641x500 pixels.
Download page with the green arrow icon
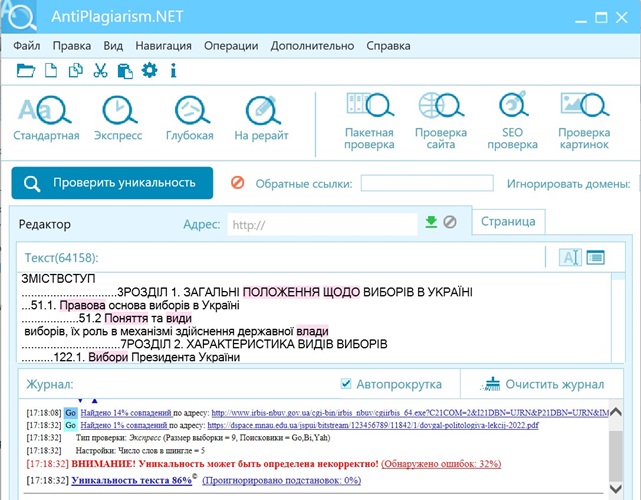[431, 222]
